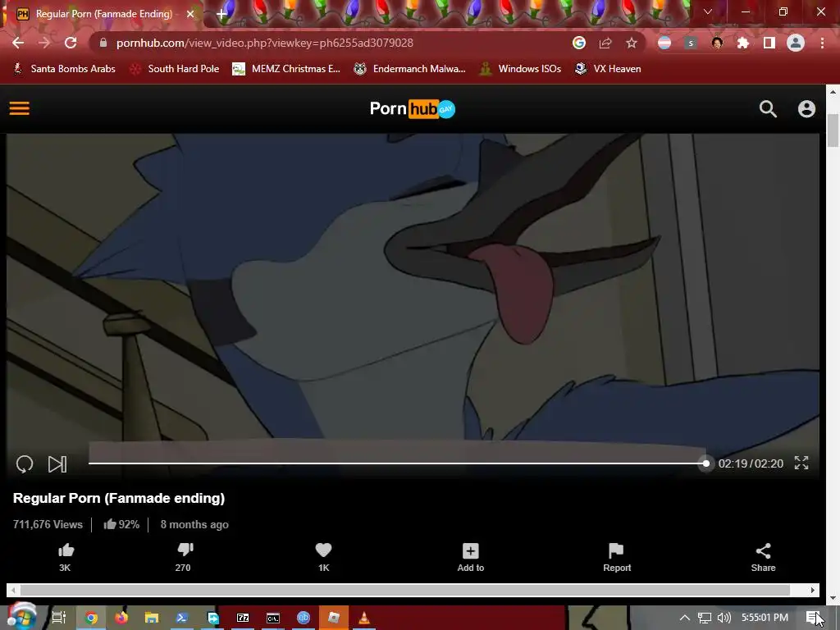Open volume control in system tray
Image resolution: width=840 pixels, height=630 pixels.
pyautogui.click(x=724, y=618)
